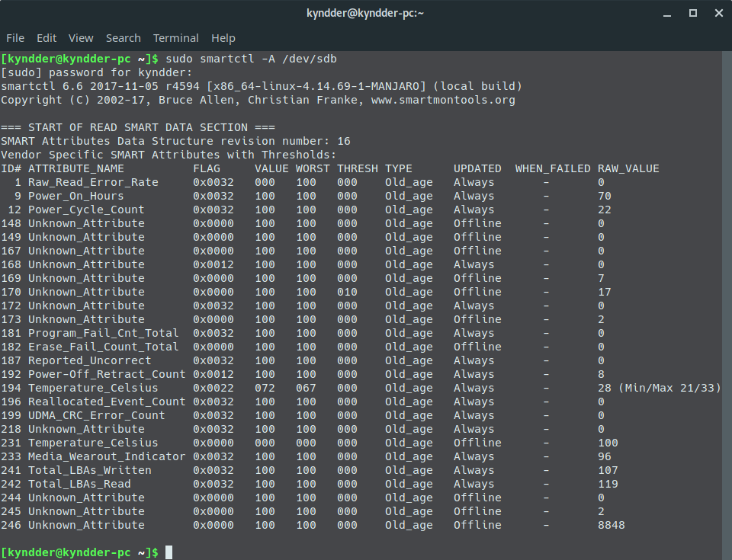Image resolution: width=732 pixels, height=560 pixels.
Task: Click the command 'sudo smartctl -A /dev/sdb'
Action: tap(251, 59)
